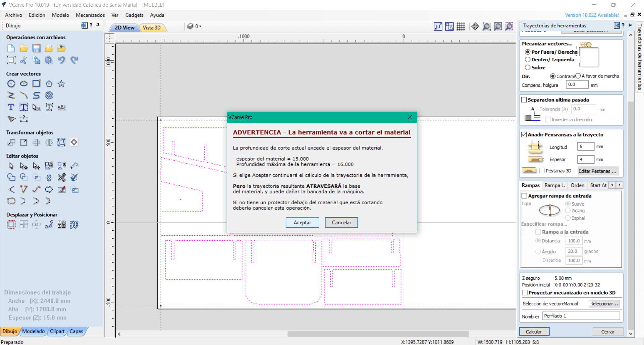Select the Draw Circle tool

pyautogui.click(x=11, y=84)
